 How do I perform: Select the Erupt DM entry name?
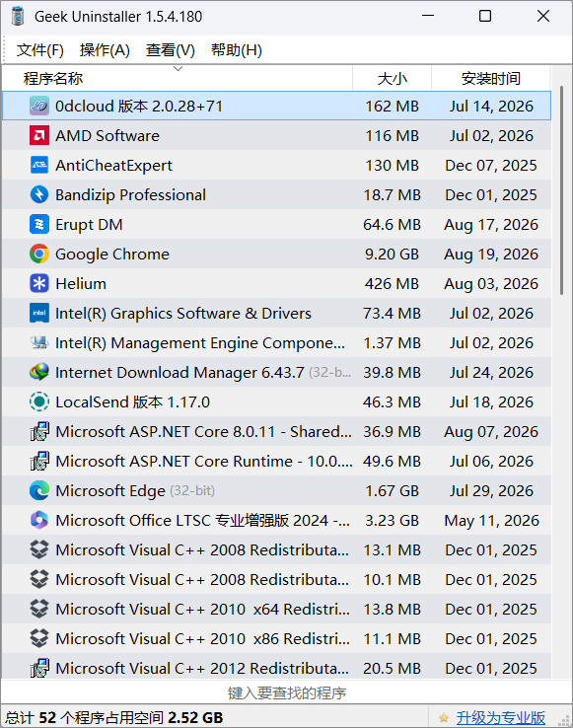point(89,225)
